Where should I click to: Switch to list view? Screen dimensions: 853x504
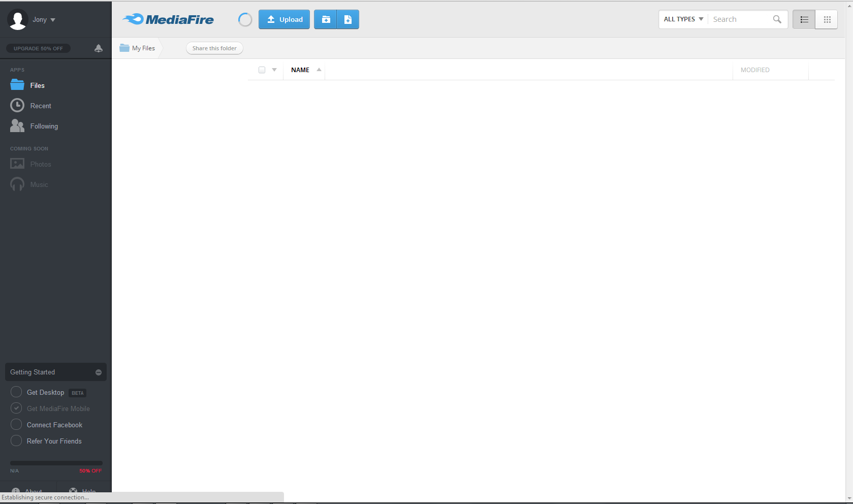click(x=804, y=19)
